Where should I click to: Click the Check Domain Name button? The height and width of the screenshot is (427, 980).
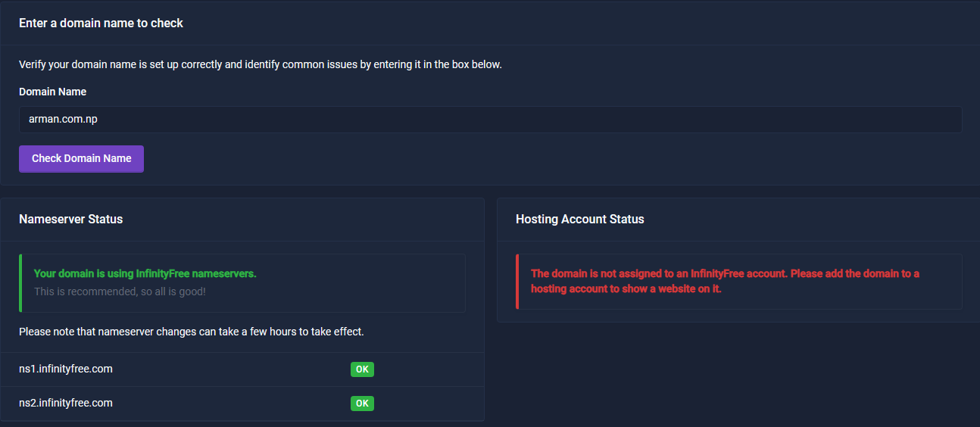81,159
